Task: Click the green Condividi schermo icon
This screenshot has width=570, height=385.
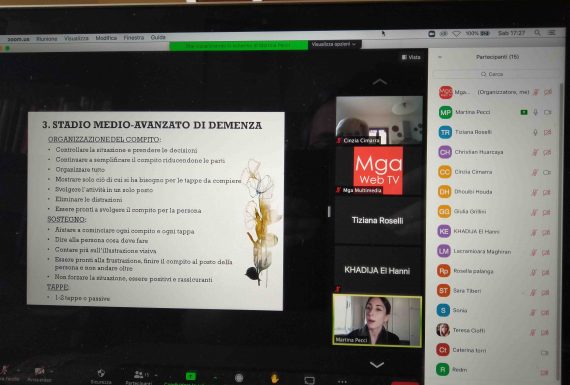Action: click(x=190, y=376)
